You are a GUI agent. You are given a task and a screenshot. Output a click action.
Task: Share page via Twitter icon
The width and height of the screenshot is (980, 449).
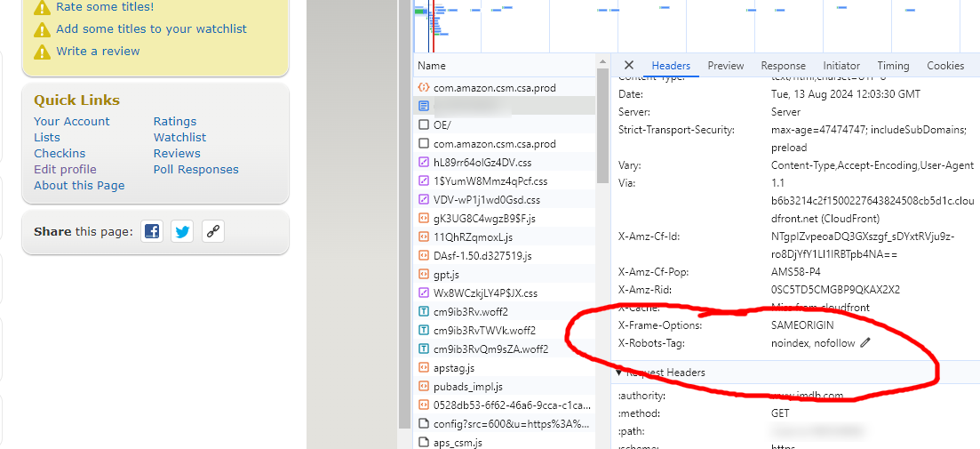click(x=182, y=232)
